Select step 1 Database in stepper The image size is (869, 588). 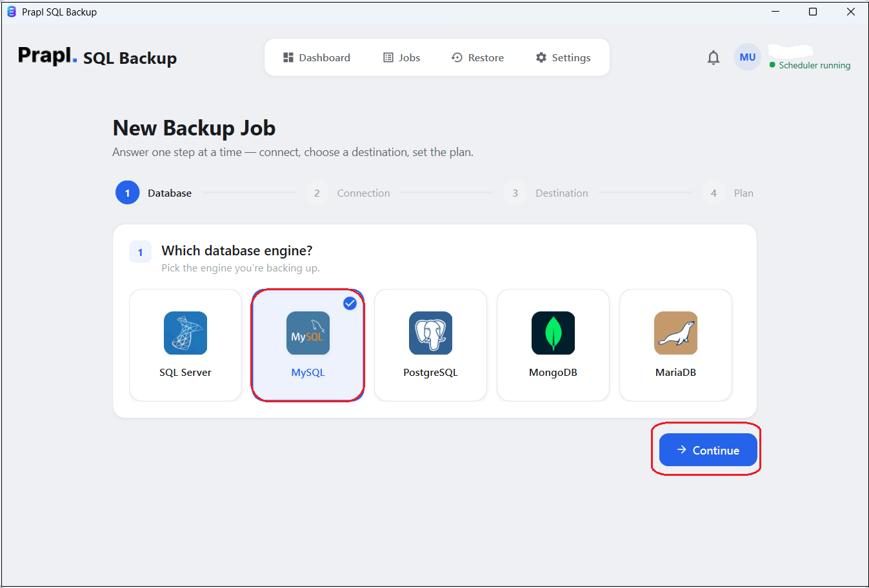(154, 193)
